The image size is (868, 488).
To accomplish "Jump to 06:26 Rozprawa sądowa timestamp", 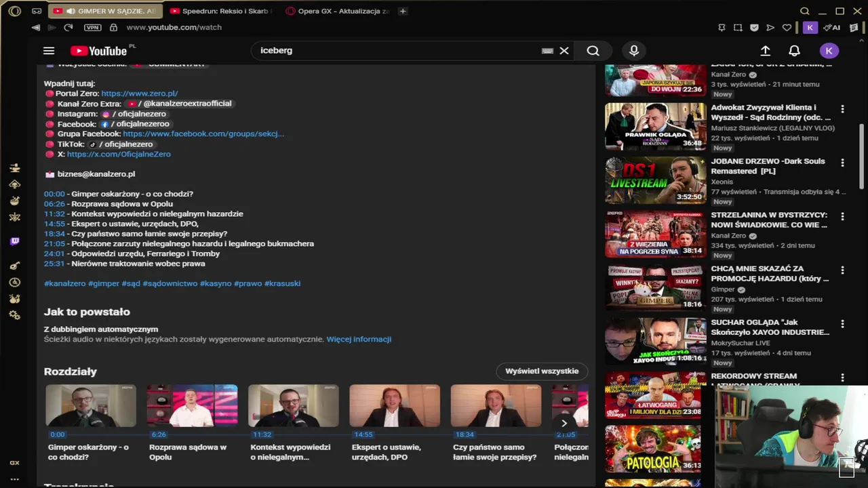I will tap(54, 204).
